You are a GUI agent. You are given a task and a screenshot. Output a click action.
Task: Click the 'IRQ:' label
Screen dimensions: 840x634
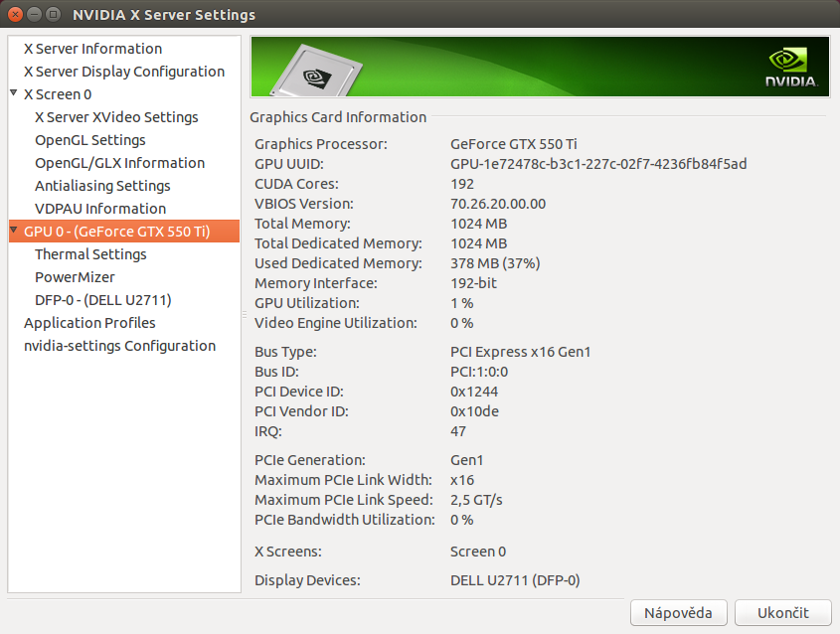point(267,431)
